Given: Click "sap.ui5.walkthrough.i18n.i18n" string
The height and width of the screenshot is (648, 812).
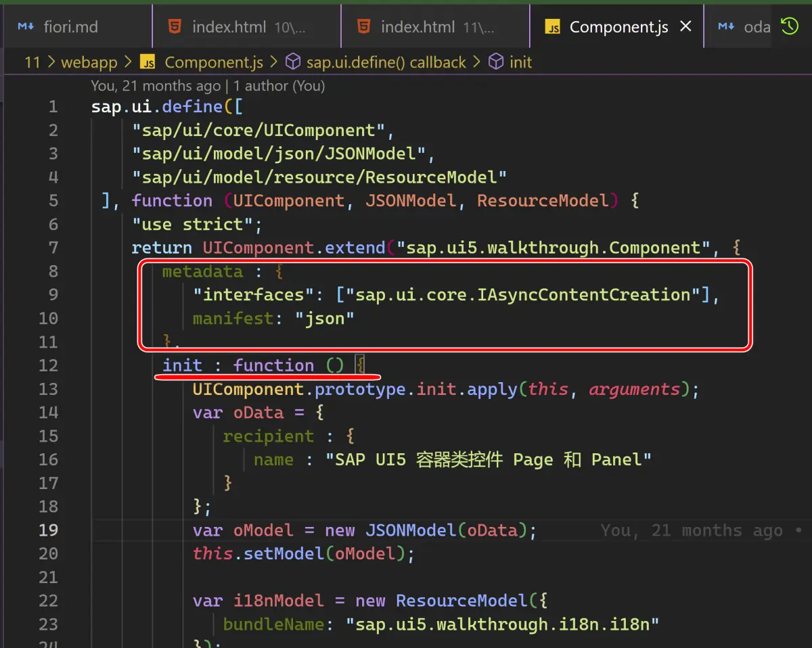Looking at the screenshot, I should pyautogui.click(x=503, y=624).
